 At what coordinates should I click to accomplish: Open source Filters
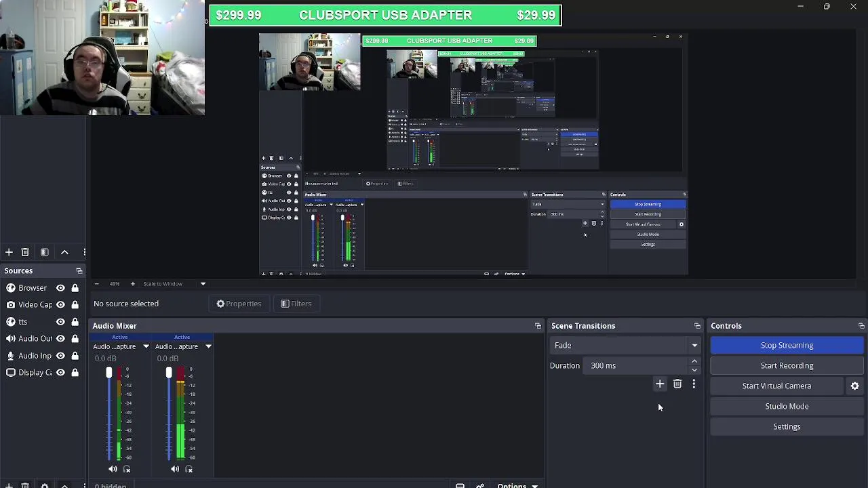tap(296, 304)
